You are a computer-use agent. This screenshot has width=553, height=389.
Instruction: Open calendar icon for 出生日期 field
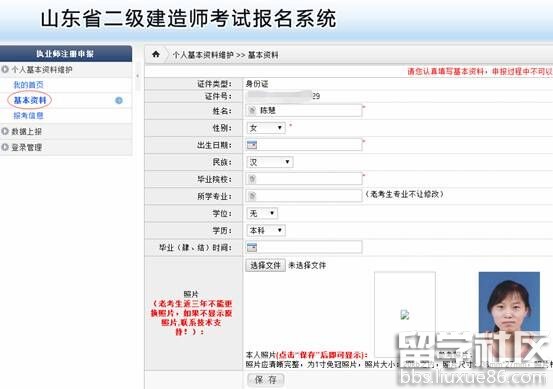(x=252, y=145)
